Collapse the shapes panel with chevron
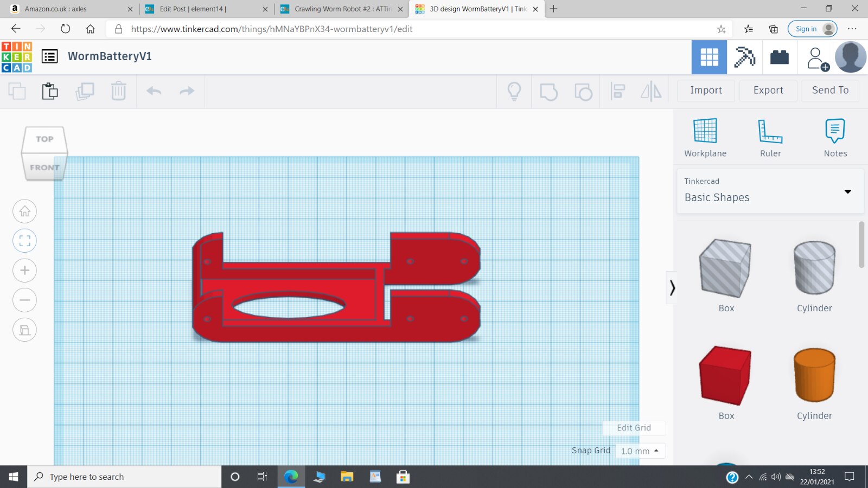Screen dimensions: 868x488 (672, 287)
